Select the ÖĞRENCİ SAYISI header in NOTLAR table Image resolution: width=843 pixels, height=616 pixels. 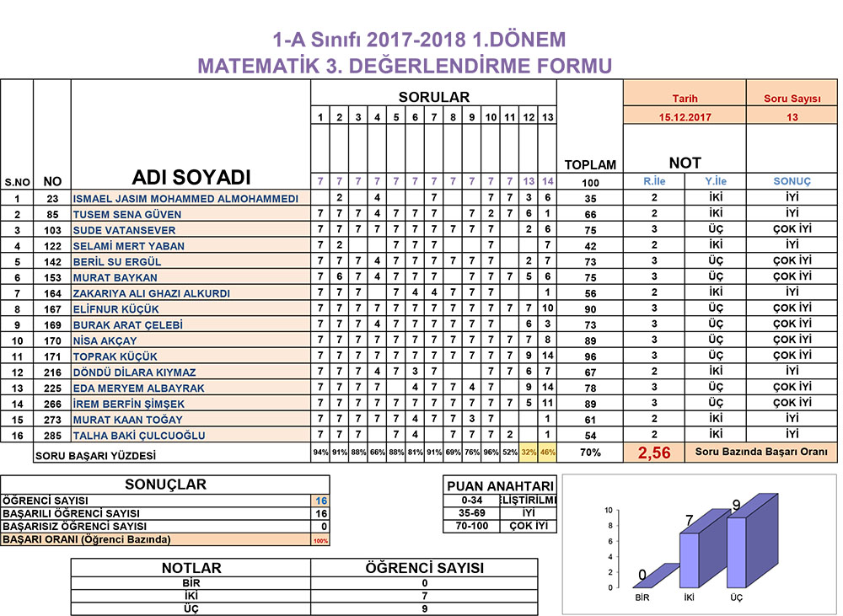424,568
